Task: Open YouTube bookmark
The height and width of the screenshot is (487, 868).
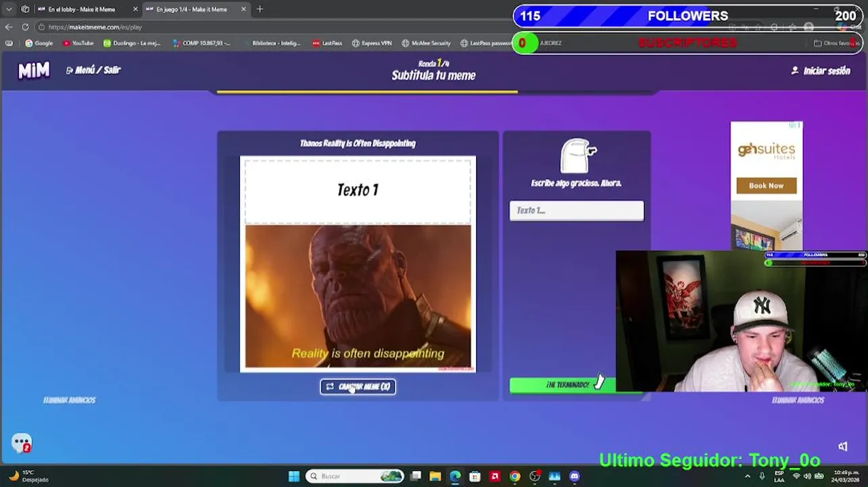Action: pyautogui.click(x=78, y=43)
